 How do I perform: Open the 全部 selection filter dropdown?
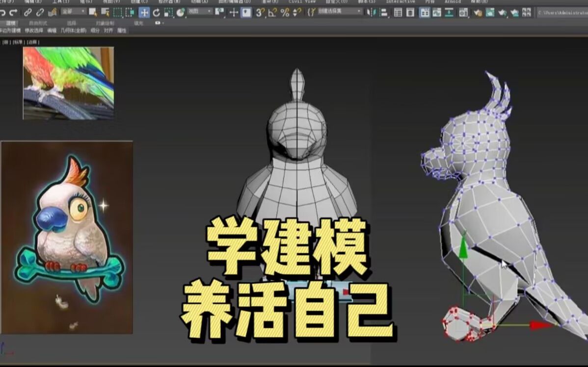(74, 13)
